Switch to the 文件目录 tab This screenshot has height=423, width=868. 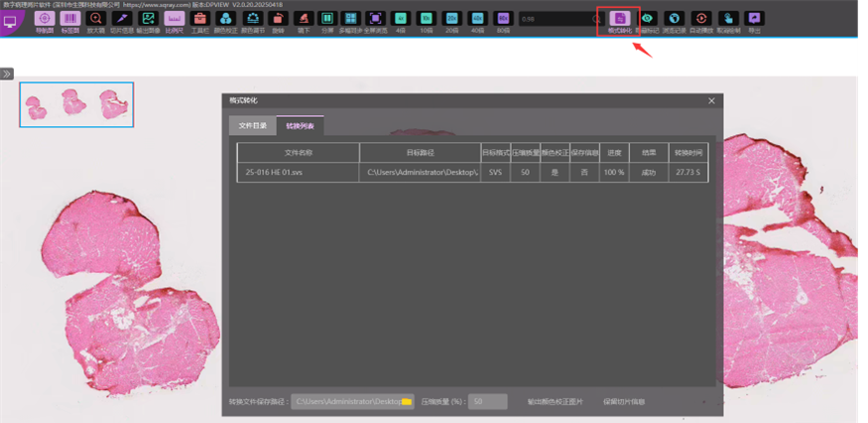point(253,126)
